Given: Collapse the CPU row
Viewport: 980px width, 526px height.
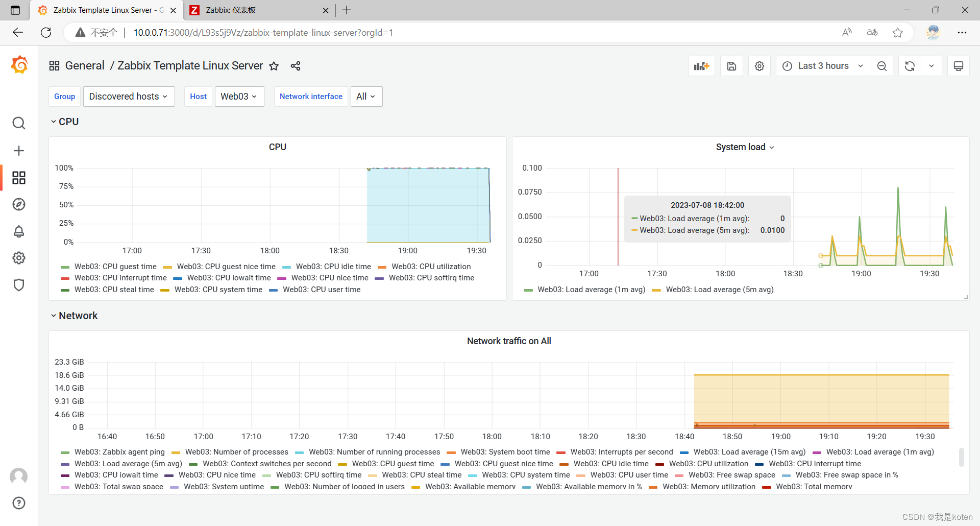Looking at the screenshot, I should coord(65,122).
